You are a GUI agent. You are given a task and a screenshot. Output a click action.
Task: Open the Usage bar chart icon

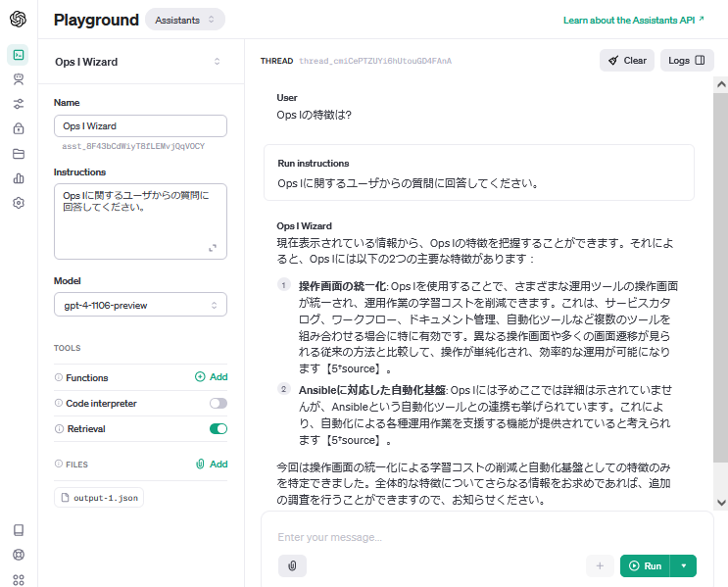[18, 178]
